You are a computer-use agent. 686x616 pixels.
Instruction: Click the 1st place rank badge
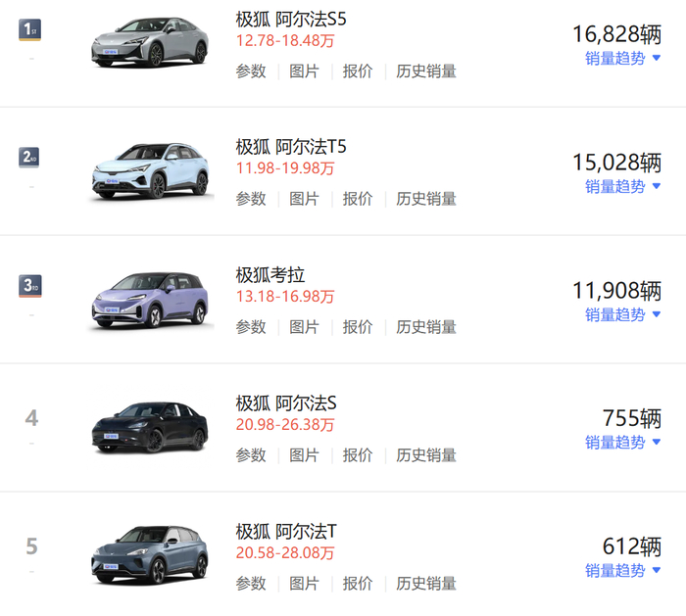pyautogui.click(x=30, y=29)
